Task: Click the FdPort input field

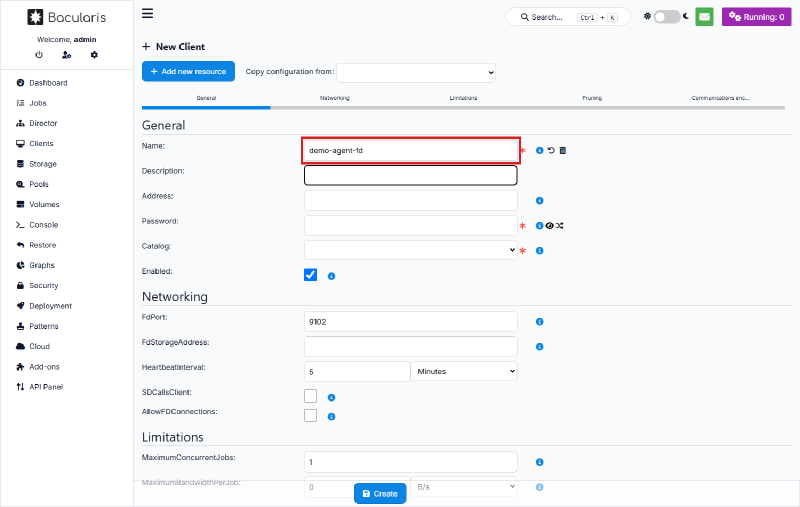Action: pos(411,321)
